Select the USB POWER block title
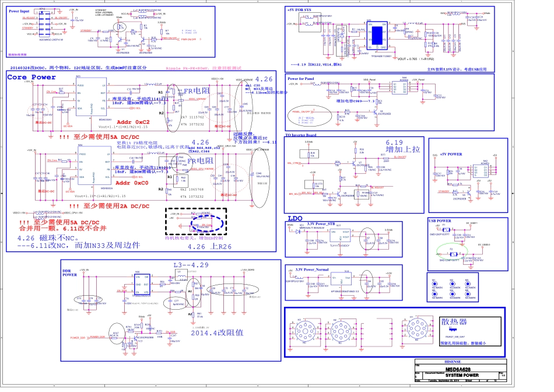554x392 pixels. [x=440, y=221]
